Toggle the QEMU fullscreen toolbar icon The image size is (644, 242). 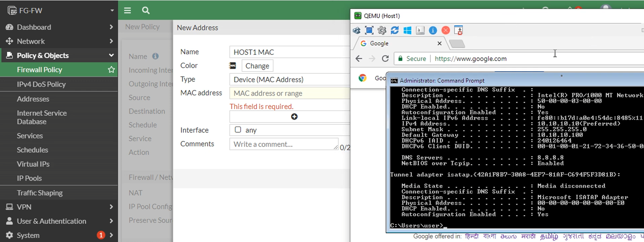point(369,31)
